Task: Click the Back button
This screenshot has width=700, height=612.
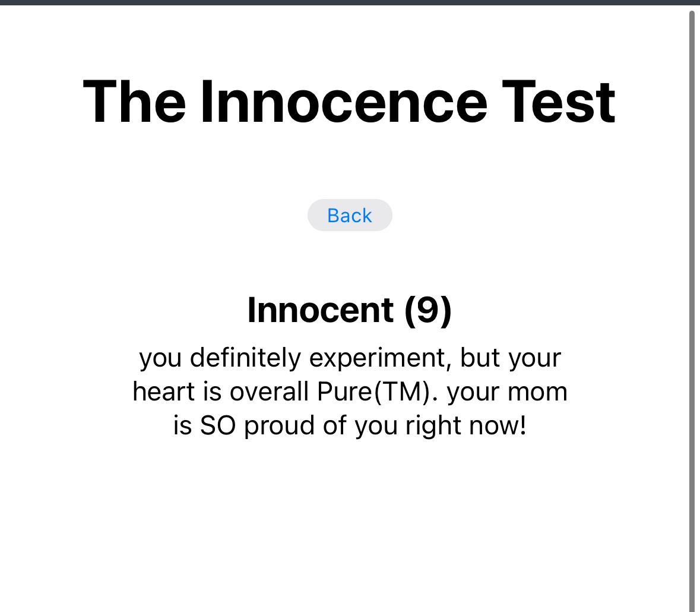Action: (350, 215)
